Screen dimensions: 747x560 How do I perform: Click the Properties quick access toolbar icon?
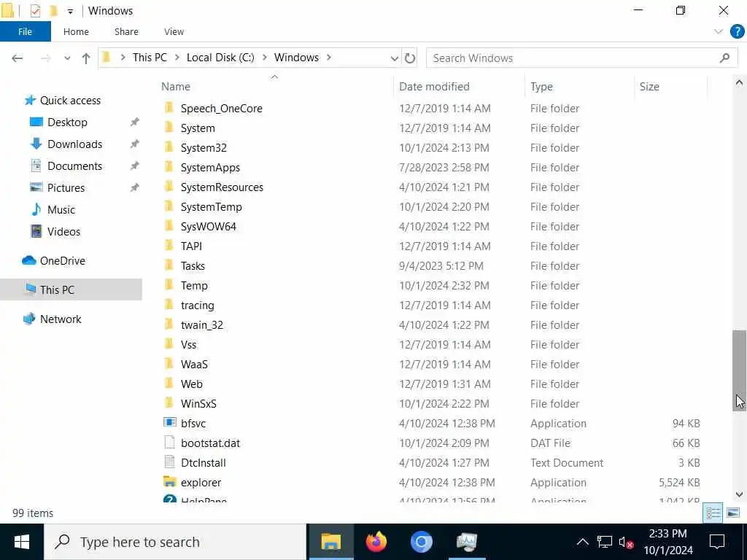tap(35, 10)
